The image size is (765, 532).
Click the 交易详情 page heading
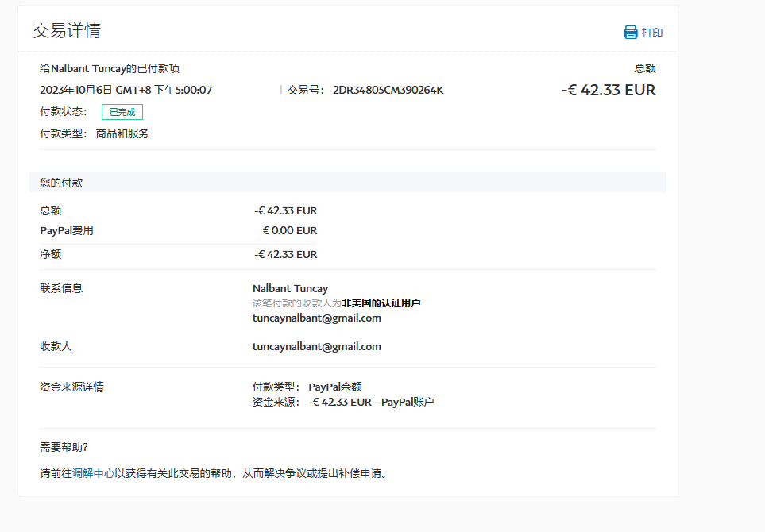click(x=67, y=31)
